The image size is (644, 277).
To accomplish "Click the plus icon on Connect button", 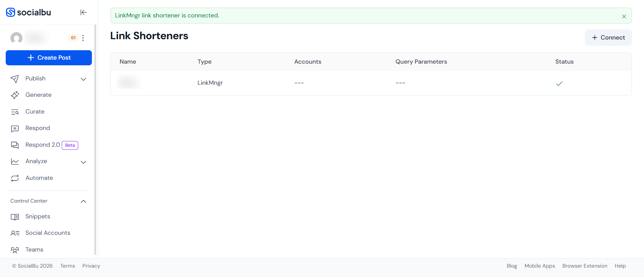I will pos(595,38).
